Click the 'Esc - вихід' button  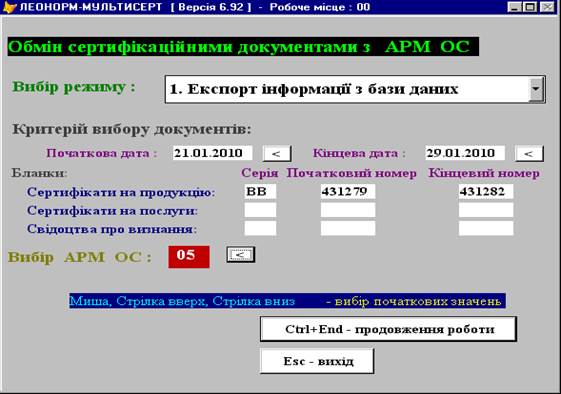click(x=317, y=361)
